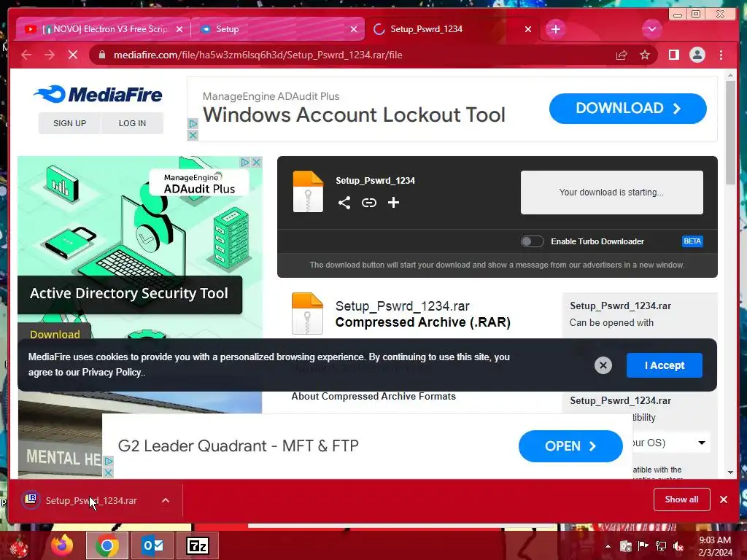Open the Chrome profile avatar
747x560 pixels.
(697, 55)
